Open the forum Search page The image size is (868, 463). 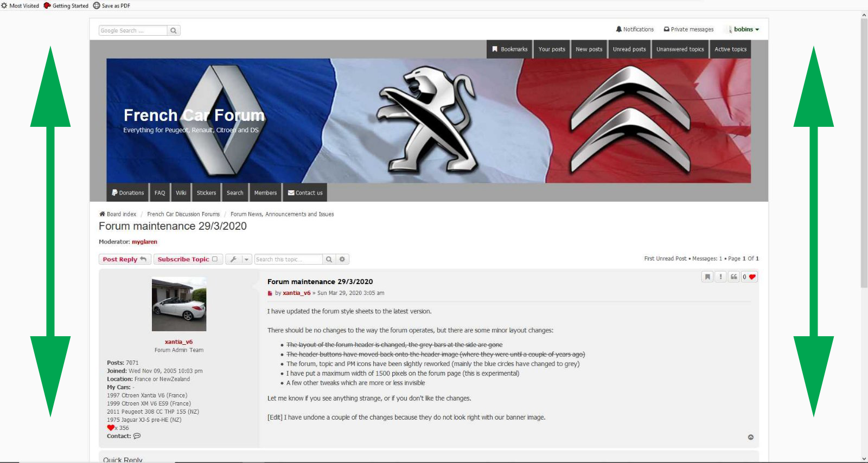(x=235, y=192)
